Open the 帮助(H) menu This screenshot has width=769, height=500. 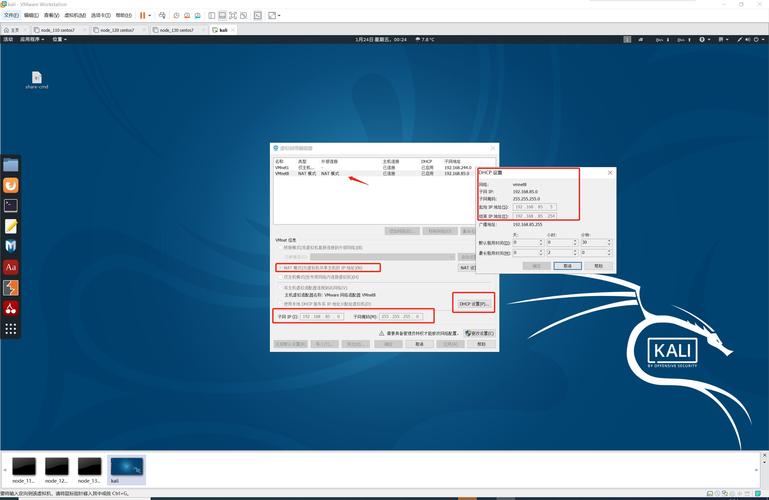pyautogui.click(x=124, y=16)
